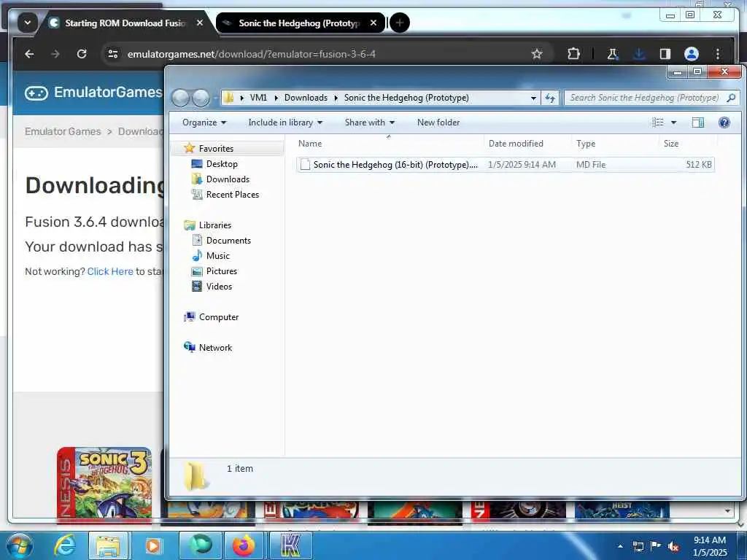Screen dimensions: 747x560
Task: Click the Emulator Games breadcrumb link
Action: click(63, 131)
